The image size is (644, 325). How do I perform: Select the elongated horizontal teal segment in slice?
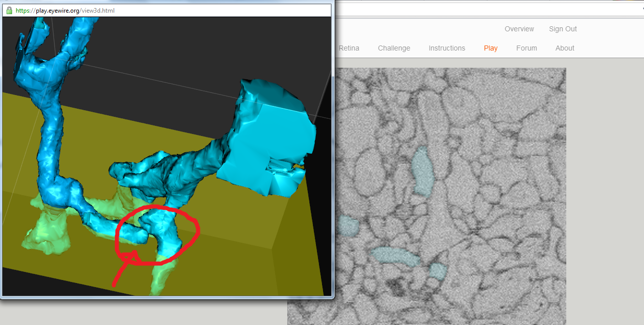coord(395,256)
